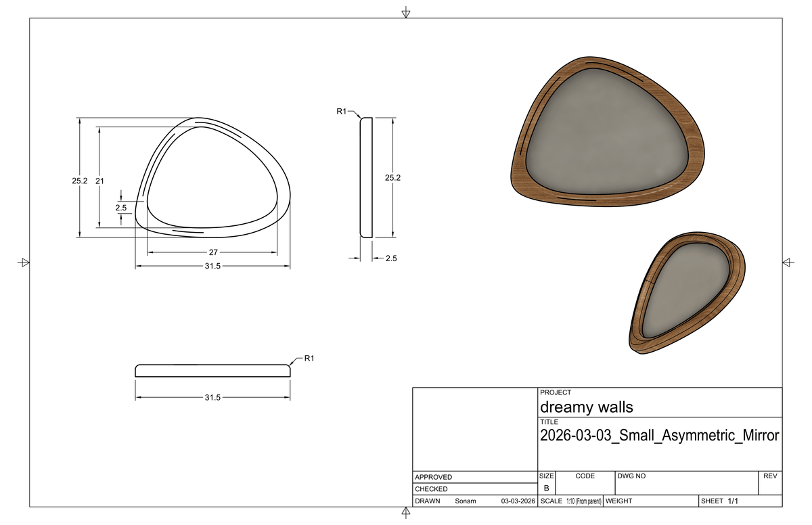Image resolution: width=812 pixels, height=525 pixels.
Task: Click the SCALE label in title block
Action: tap(551, 501)
